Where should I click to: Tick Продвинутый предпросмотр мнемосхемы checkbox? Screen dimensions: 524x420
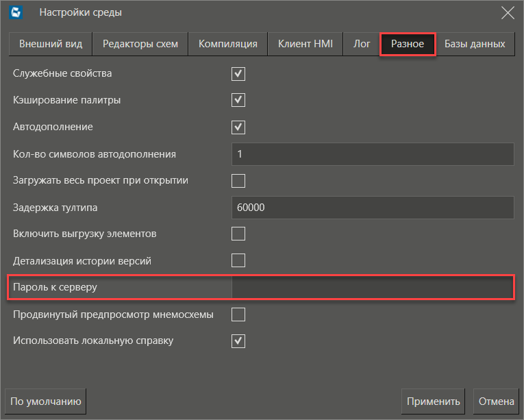238,314
